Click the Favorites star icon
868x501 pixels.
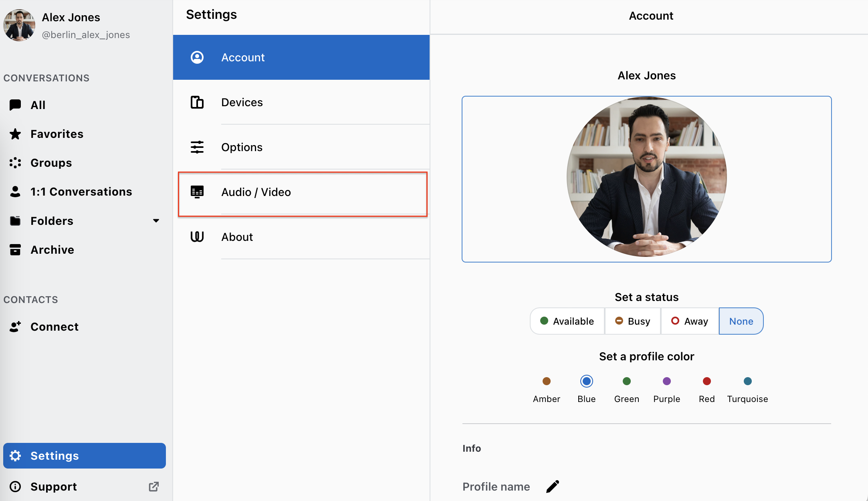coord(15,134)
